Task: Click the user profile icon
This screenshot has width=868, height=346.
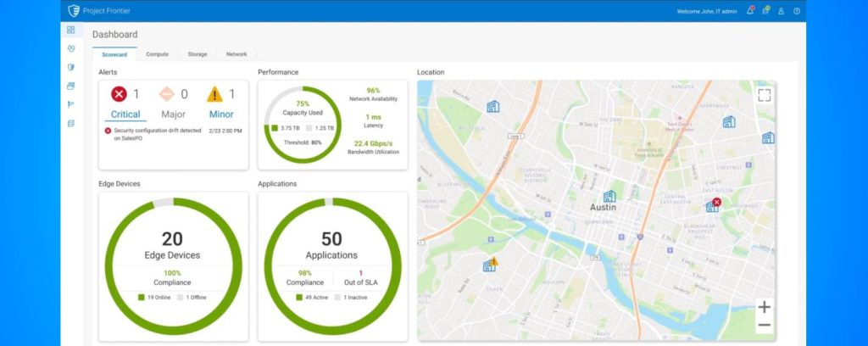Action: pos(781,11)
